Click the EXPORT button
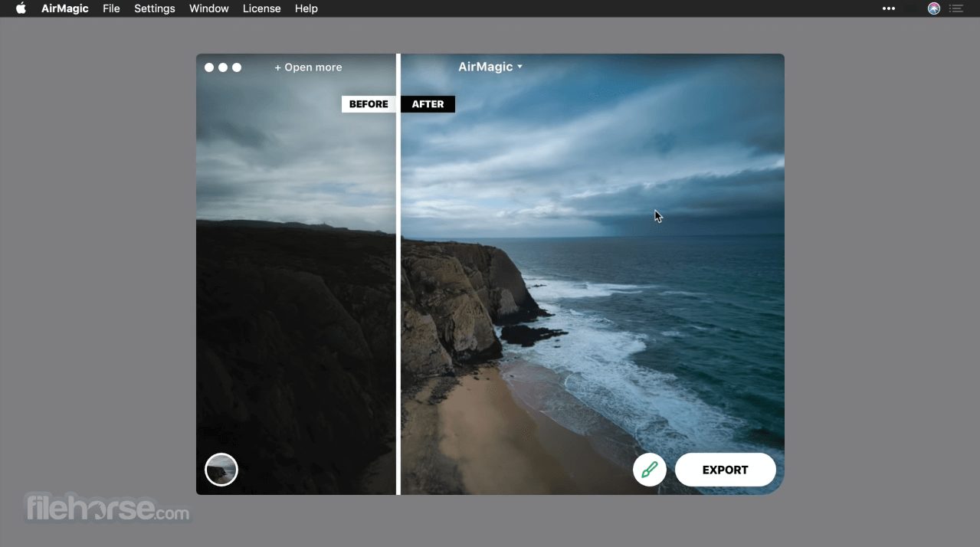 724,470
